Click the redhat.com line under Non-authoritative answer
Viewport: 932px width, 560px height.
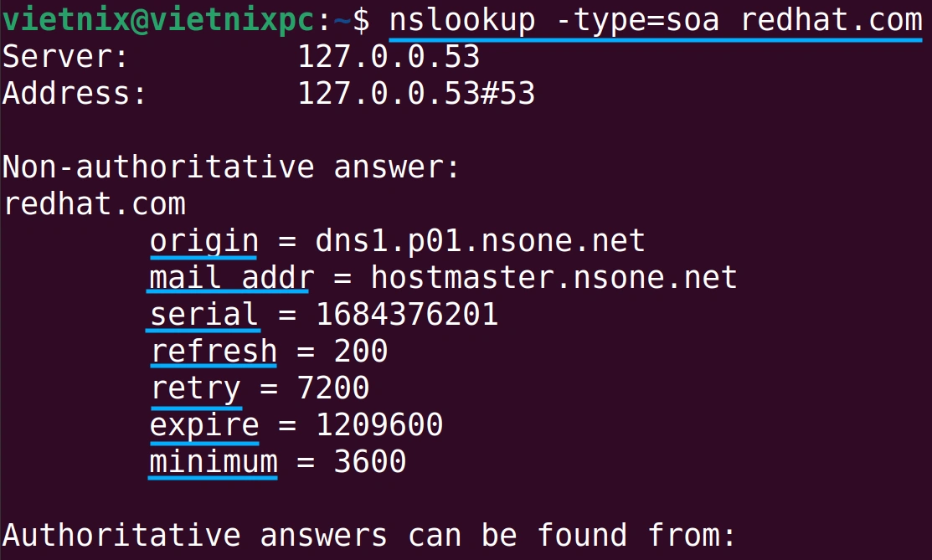coord(94,204)
